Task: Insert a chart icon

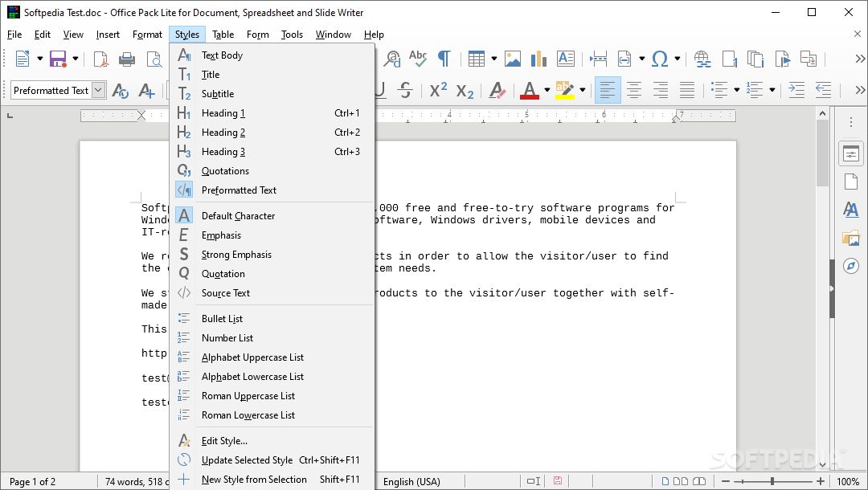Action: (x=538, y=59)
